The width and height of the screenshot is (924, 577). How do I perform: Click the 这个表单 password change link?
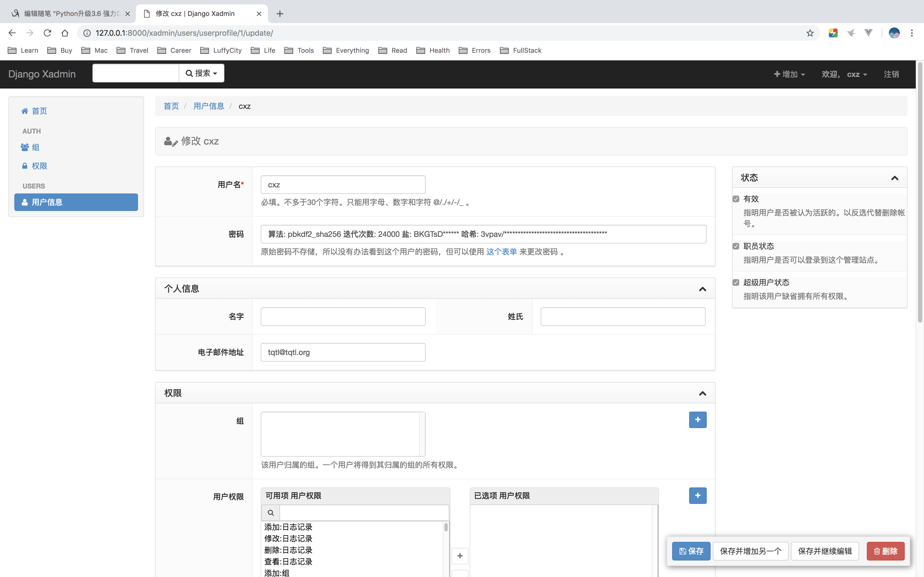coord(501,252)
